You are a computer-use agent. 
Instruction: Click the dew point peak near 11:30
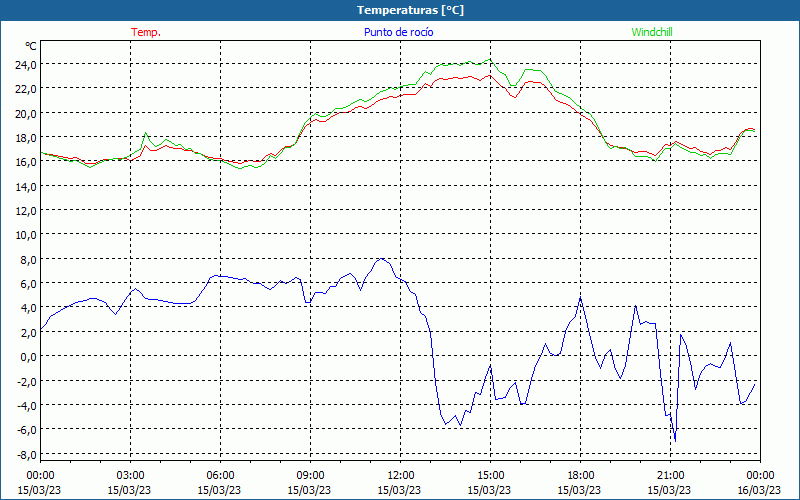[381, 259]
